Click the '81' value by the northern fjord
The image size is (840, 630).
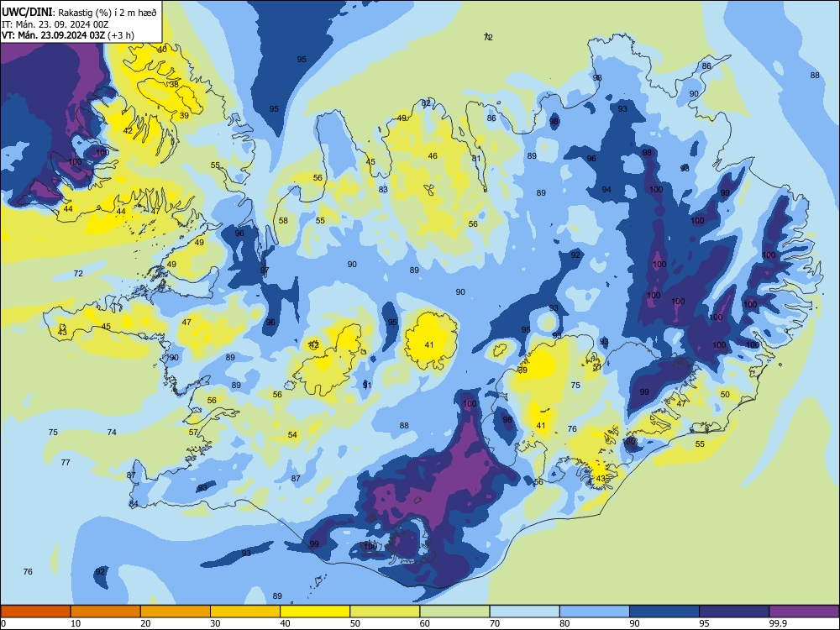[476, 159]
